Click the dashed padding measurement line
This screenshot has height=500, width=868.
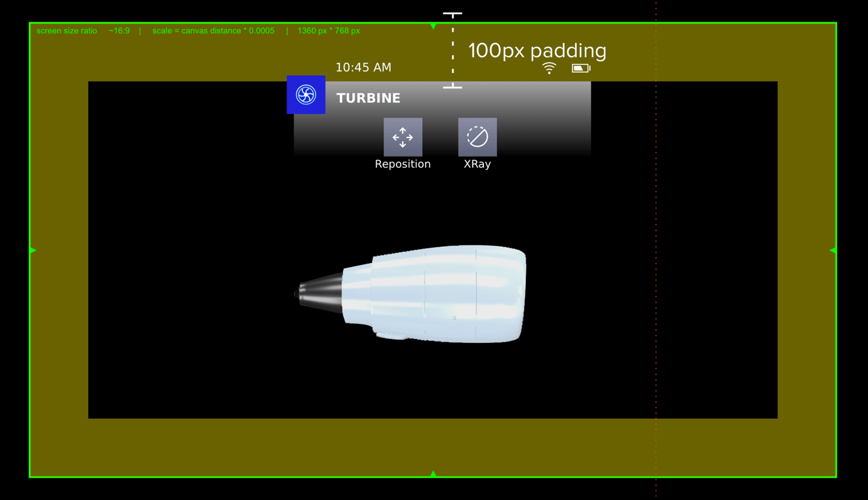click(453, 50)
